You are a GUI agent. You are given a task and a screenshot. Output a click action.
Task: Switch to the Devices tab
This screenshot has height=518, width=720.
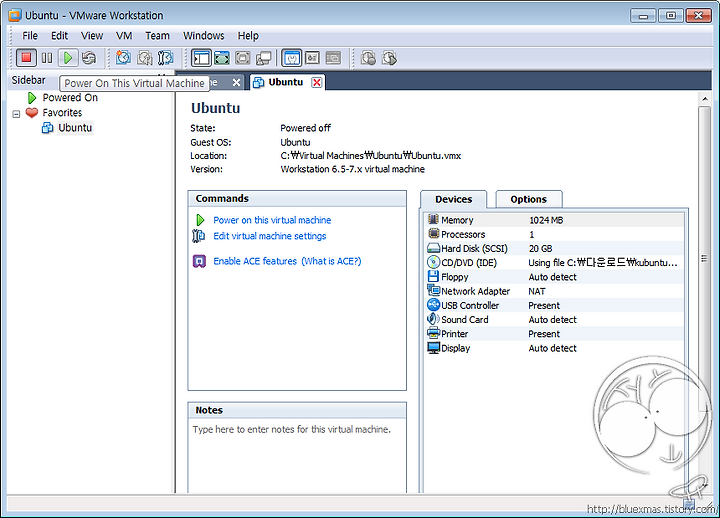pos(453,199)
